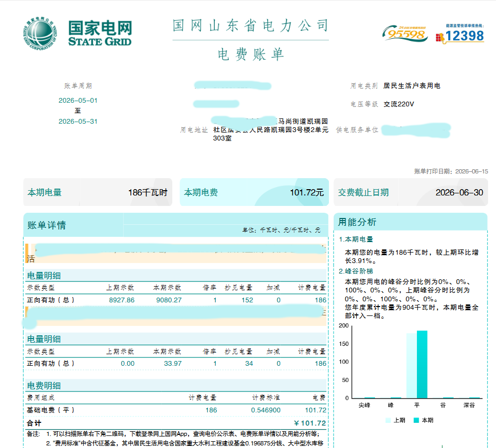Select the start date 2026-05-01
Screen dimensions: 496x448
tap(78, 100)
